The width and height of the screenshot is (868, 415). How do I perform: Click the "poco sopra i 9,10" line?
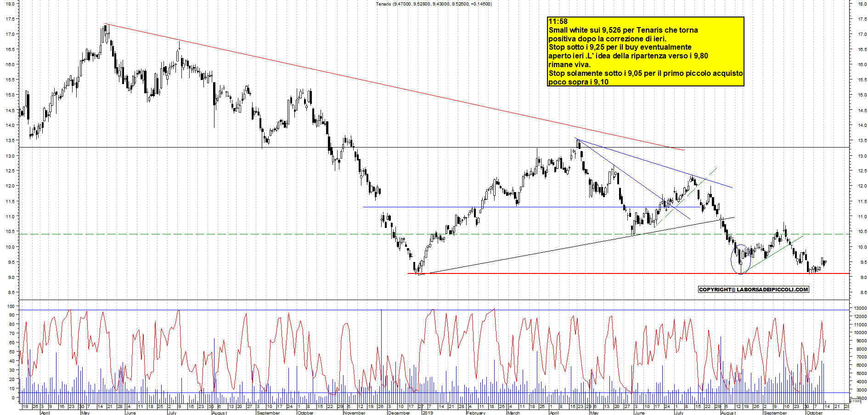pyautogui.click(x=579, y=82)
